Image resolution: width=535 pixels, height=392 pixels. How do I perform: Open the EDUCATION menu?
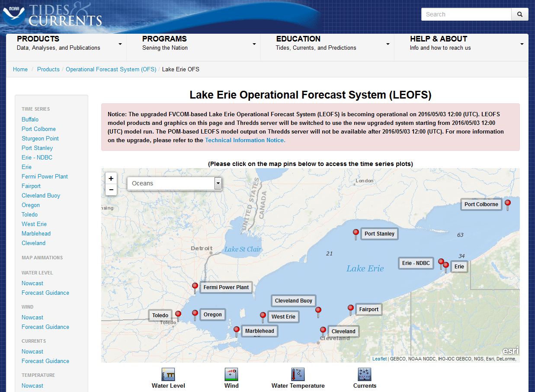(x=298, y=39)
